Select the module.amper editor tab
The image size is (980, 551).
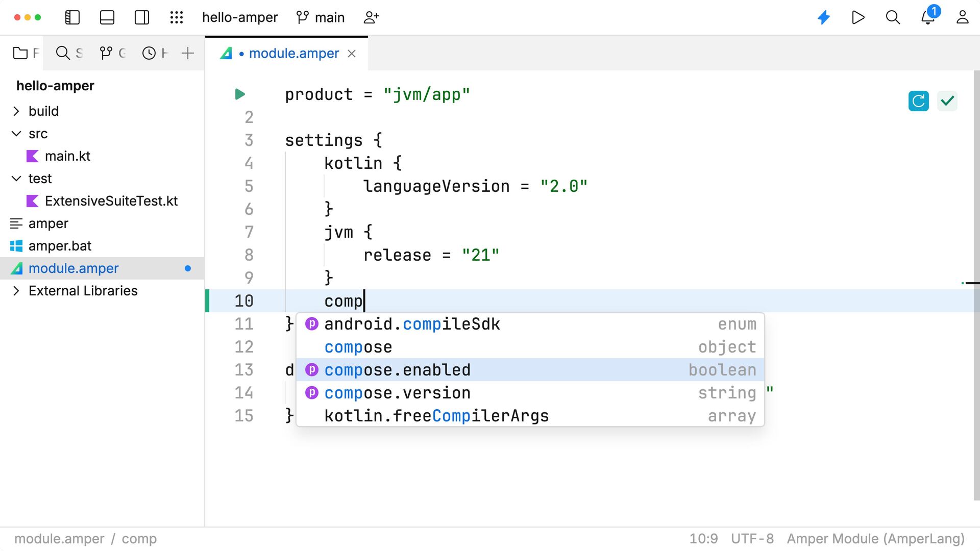pos(286,53)
